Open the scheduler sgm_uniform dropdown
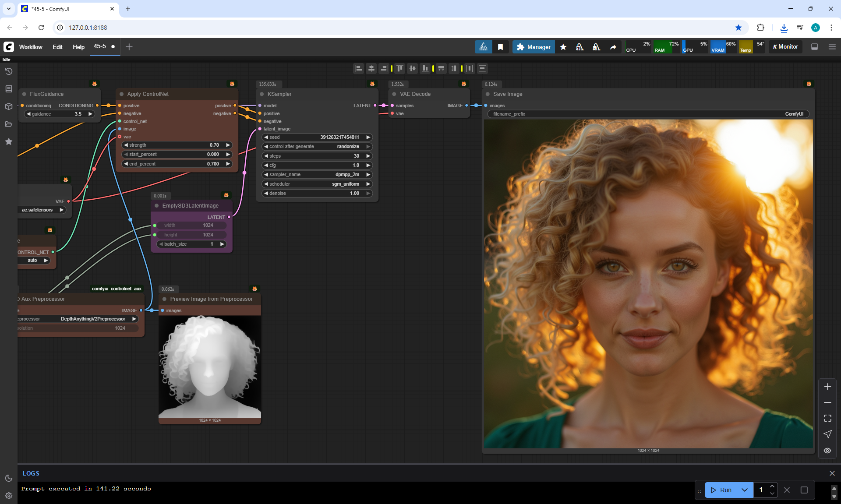Image resolution: width=841 pixels, height=504 pixels. point(317,184)
